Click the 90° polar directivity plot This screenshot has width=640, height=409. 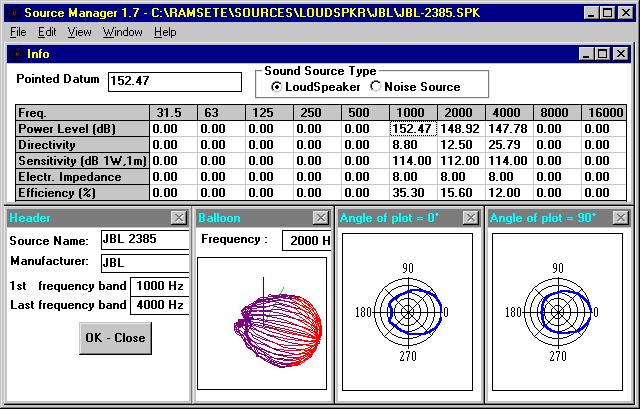[558, 312]
